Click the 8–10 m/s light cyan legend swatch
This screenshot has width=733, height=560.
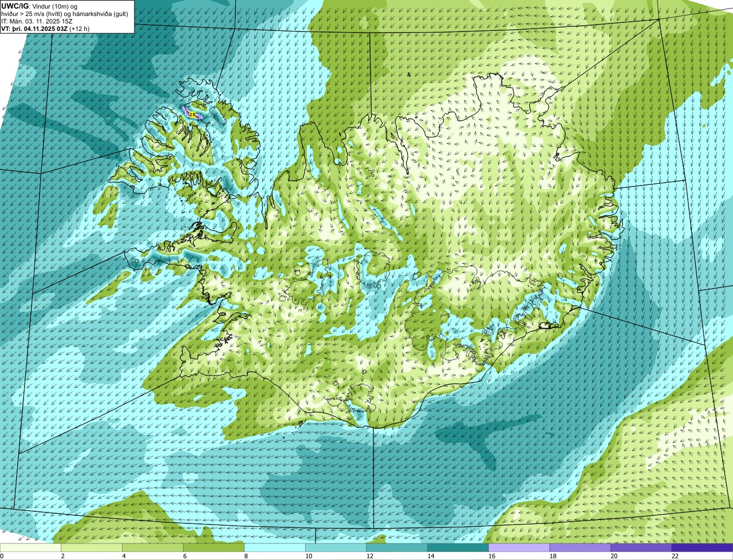[x=275, y=548]
